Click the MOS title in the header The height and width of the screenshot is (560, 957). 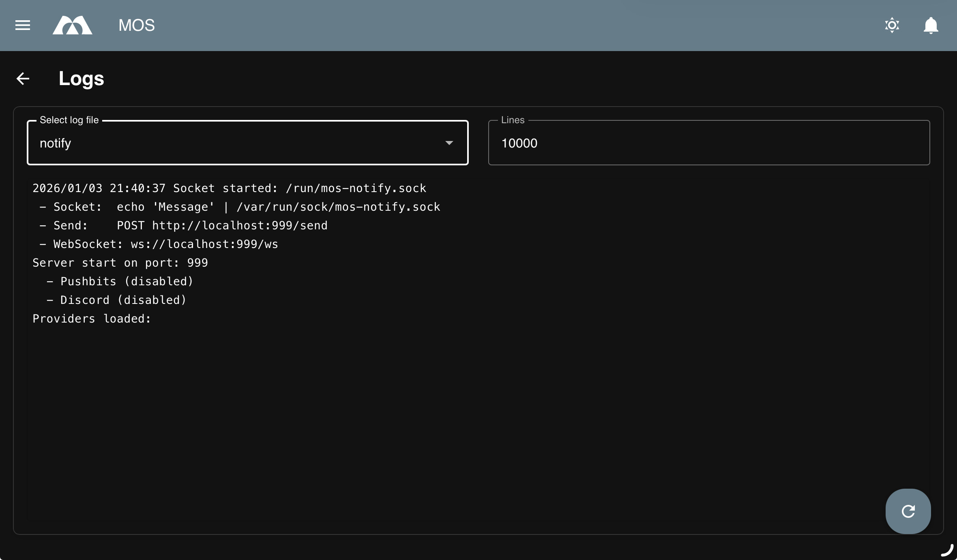[136, 25]
